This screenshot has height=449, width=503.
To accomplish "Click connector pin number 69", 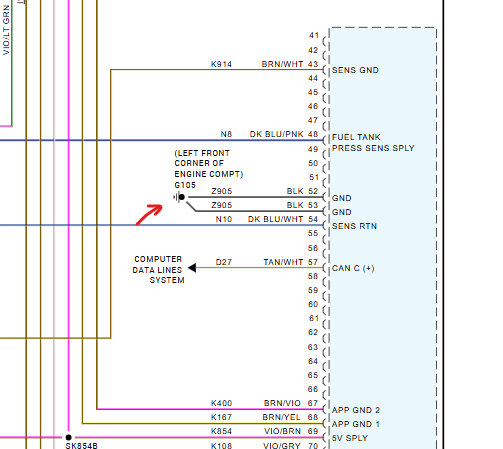I will point(313,431).
